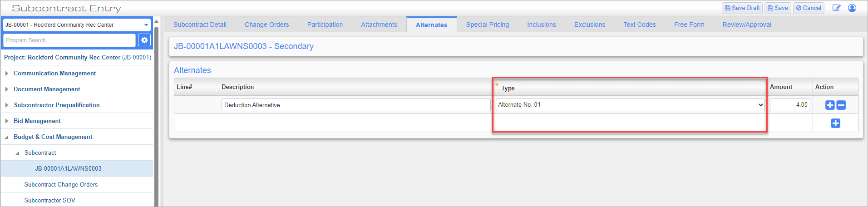868x207 pixels.
Task: Add a new line in the empty row
Action: point(835,123)
